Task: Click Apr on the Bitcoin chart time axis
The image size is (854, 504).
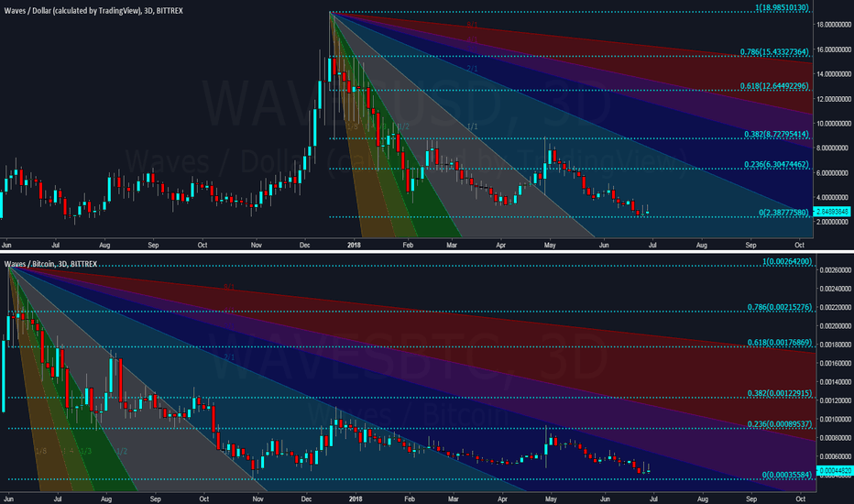Action: [502, 499]
